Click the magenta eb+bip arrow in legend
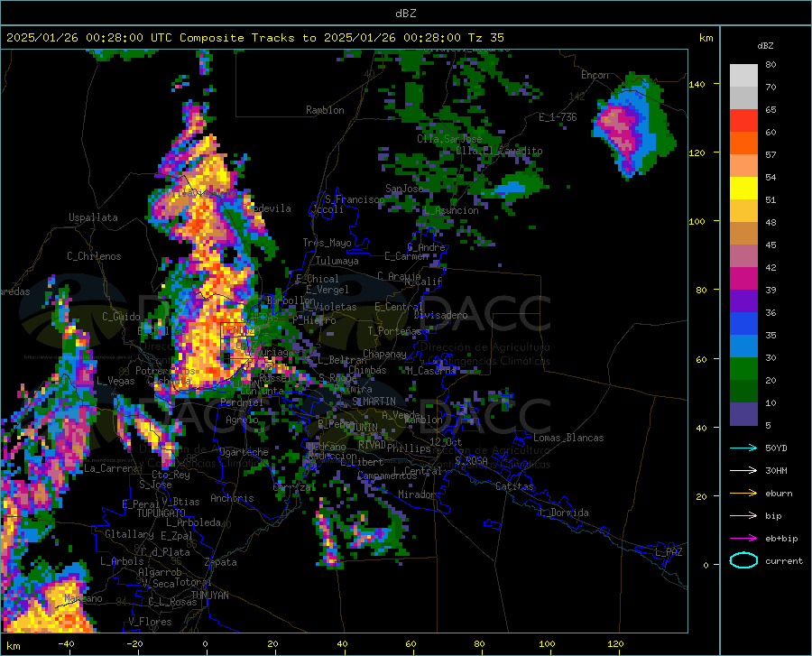This screenshot has height=656, width=812. (x=743, y=539)
